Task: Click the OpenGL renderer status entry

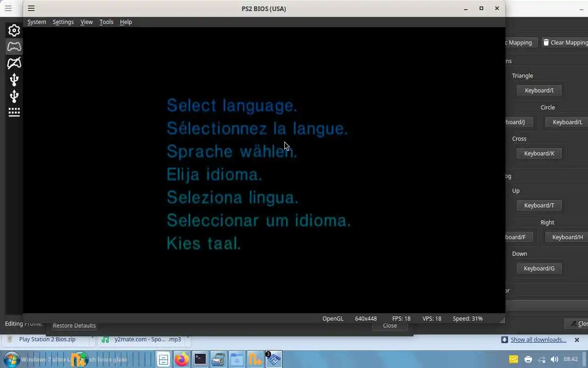Action: point(333,318)
